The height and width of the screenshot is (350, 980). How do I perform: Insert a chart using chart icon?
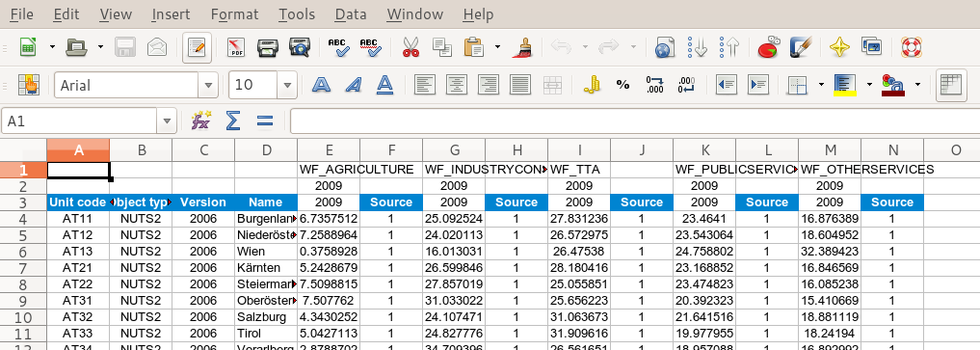769,47
